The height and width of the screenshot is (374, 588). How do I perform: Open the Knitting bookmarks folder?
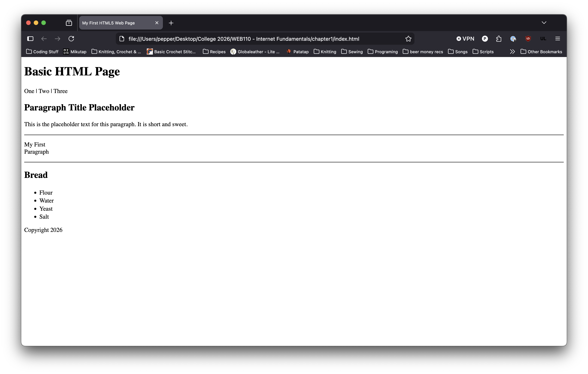(325, 52)
